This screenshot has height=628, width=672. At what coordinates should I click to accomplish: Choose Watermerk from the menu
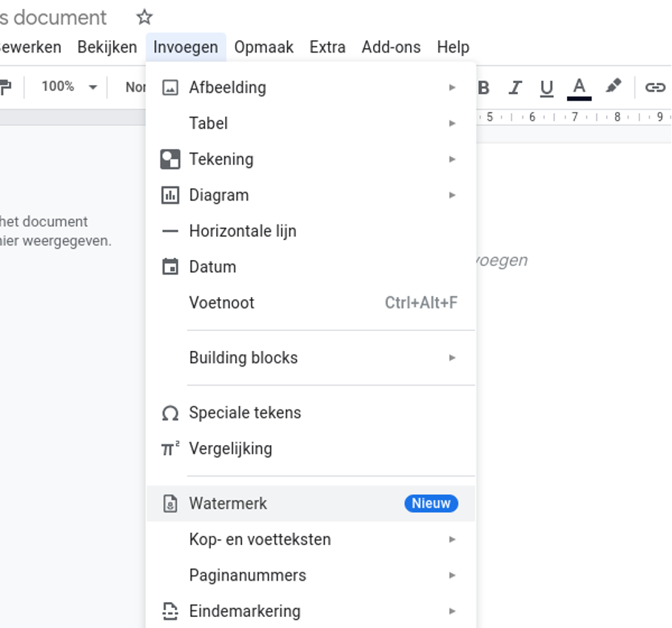pyautogui.click(x=228, y=504)
